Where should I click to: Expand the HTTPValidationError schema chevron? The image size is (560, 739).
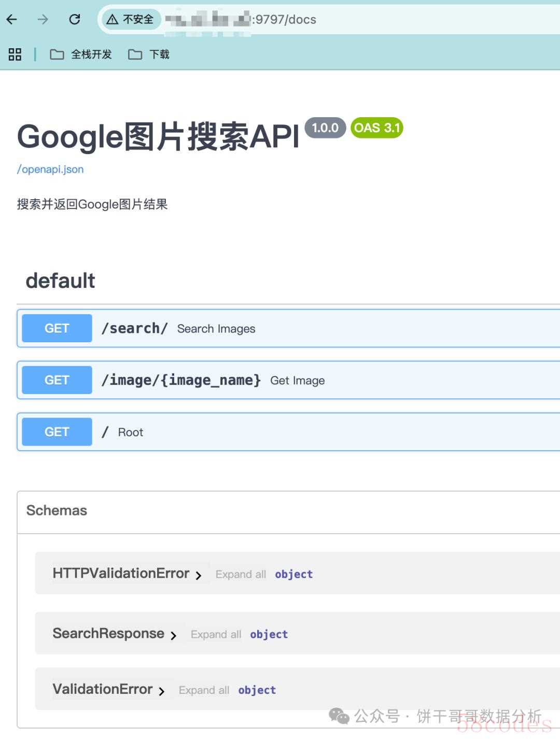(199, 575)
